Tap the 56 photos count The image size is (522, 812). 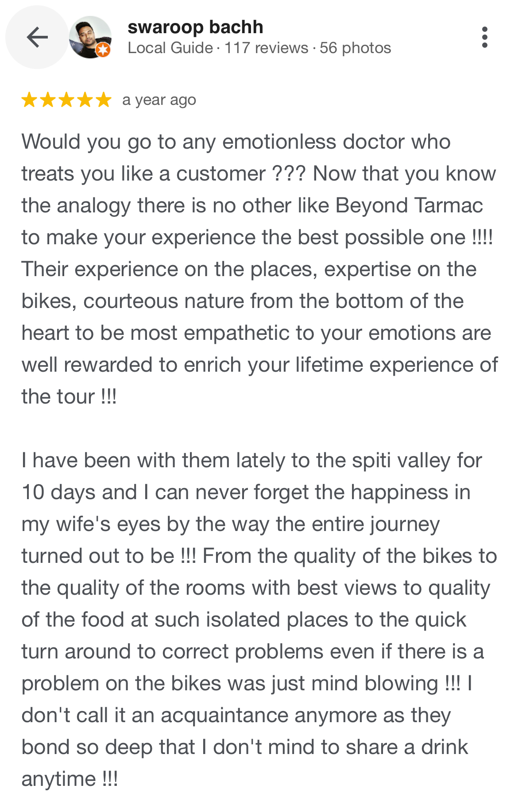click(355, 48)
